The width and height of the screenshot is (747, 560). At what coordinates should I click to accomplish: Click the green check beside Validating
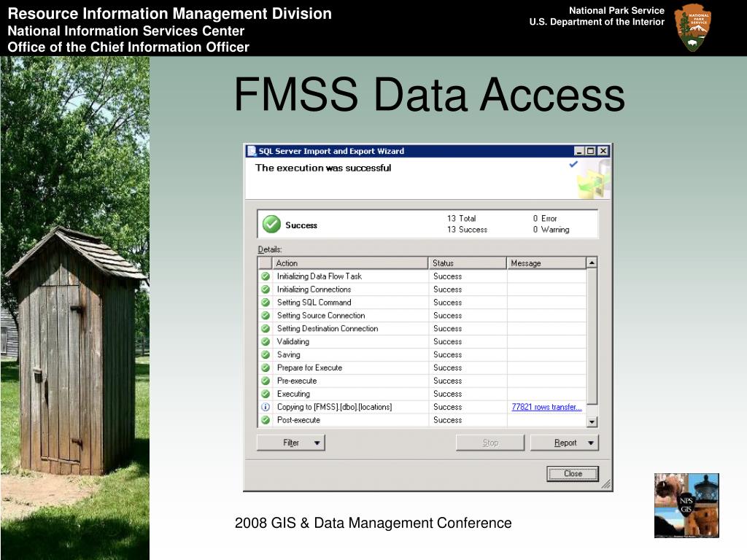click(266, 341)
